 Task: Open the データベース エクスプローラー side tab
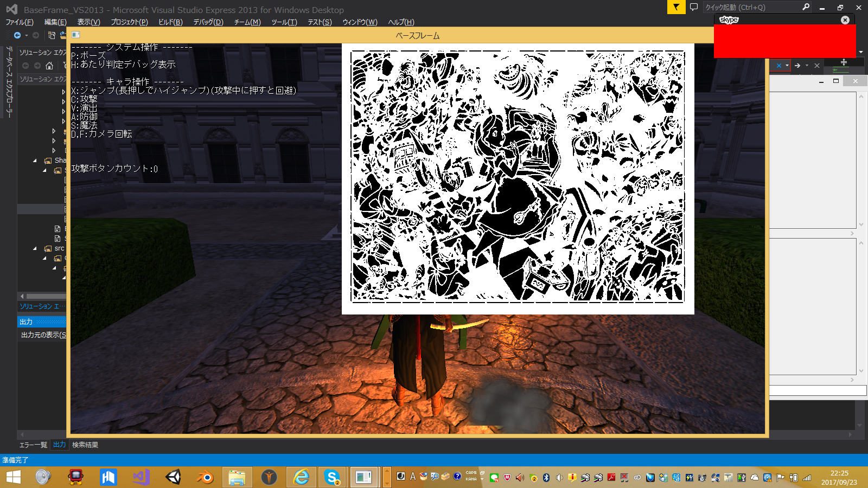(x=9, y=81)
